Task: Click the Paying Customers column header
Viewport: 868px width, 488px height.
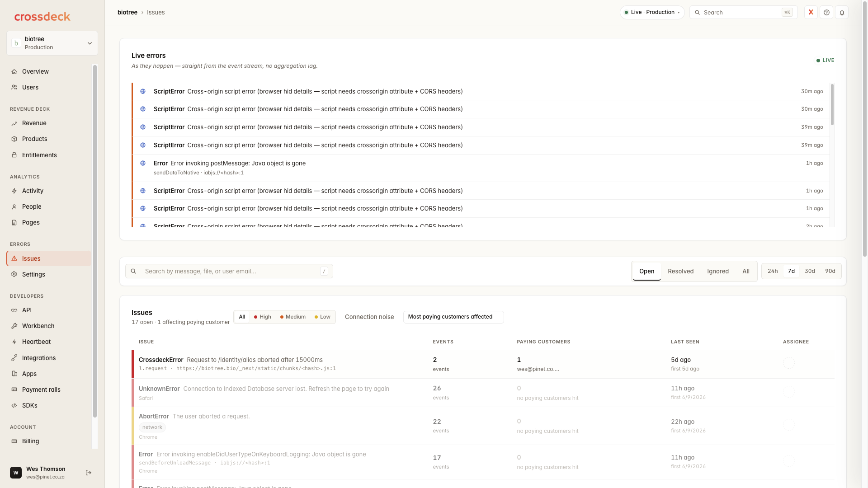Action: pos(543,342)
